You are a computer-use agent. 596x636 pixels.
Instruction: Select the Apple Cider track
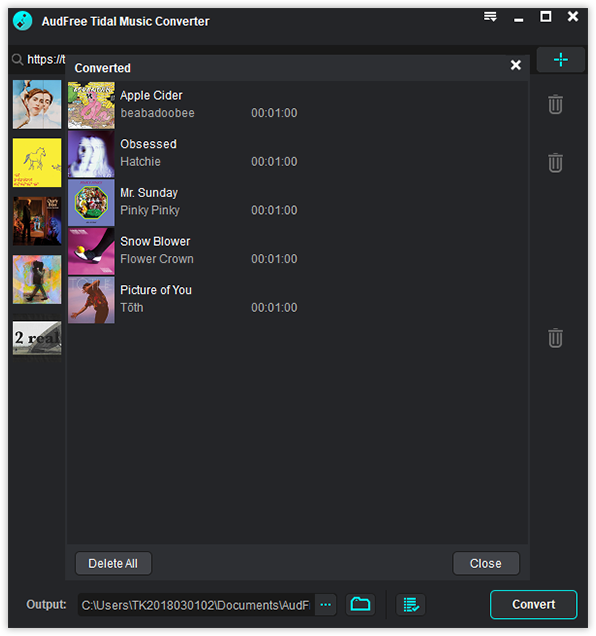297,105
